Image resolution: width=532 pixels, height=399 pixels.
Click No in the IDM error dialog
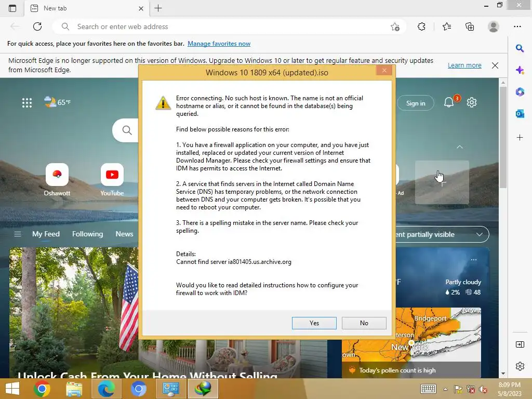pyautogui.click(x=364, y=323)
